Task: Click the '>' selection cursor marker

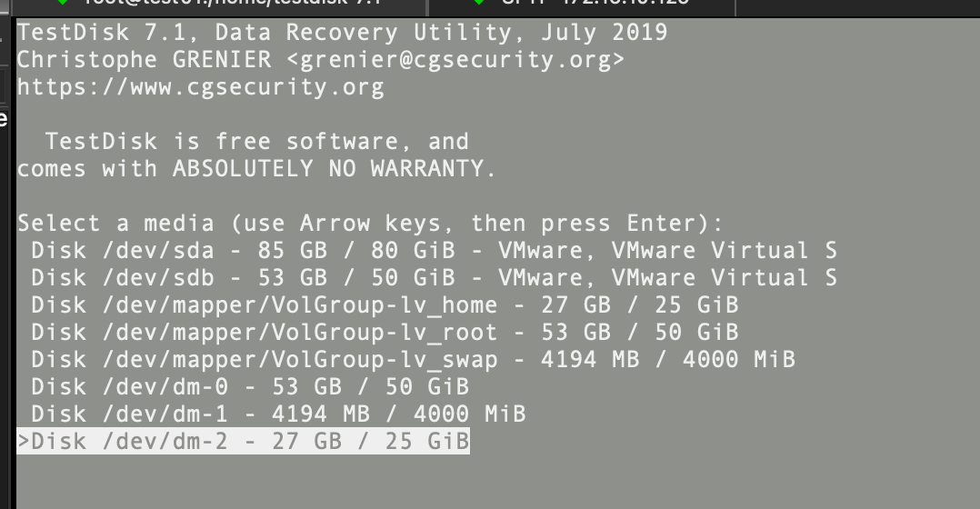Action: 24,443
